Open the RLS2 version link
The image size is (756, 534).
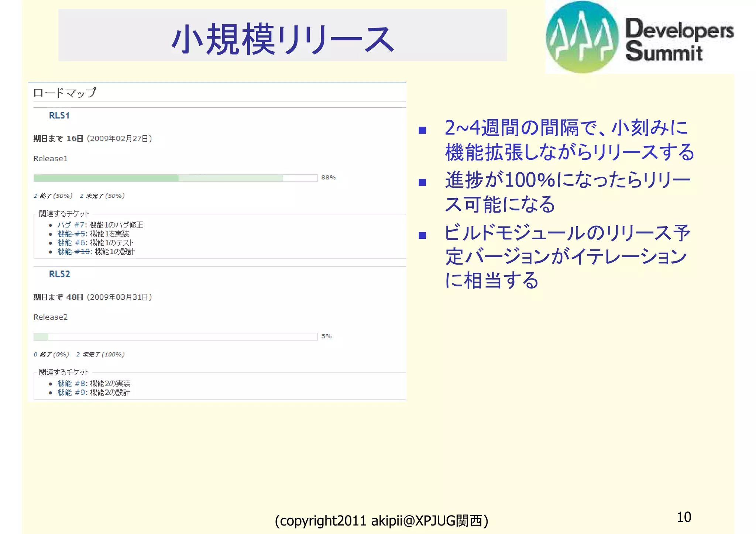click(59, 274)
